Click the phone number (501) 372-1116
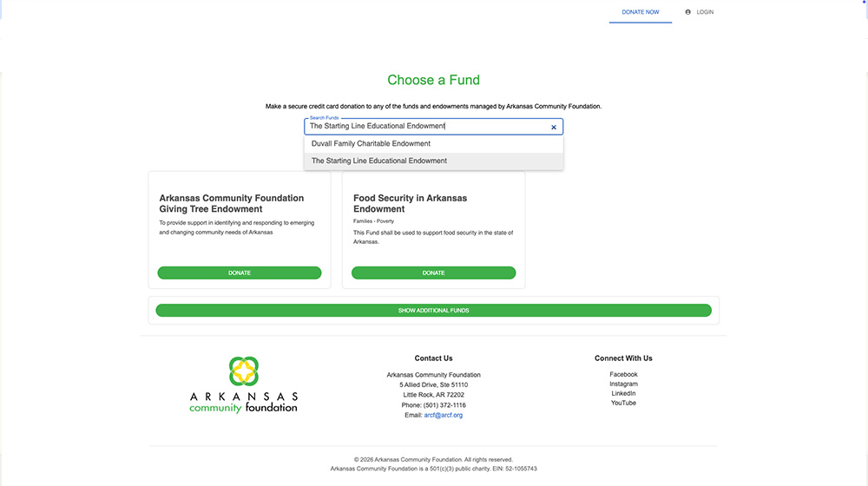The image size is (868, 486). coord(444,405)
